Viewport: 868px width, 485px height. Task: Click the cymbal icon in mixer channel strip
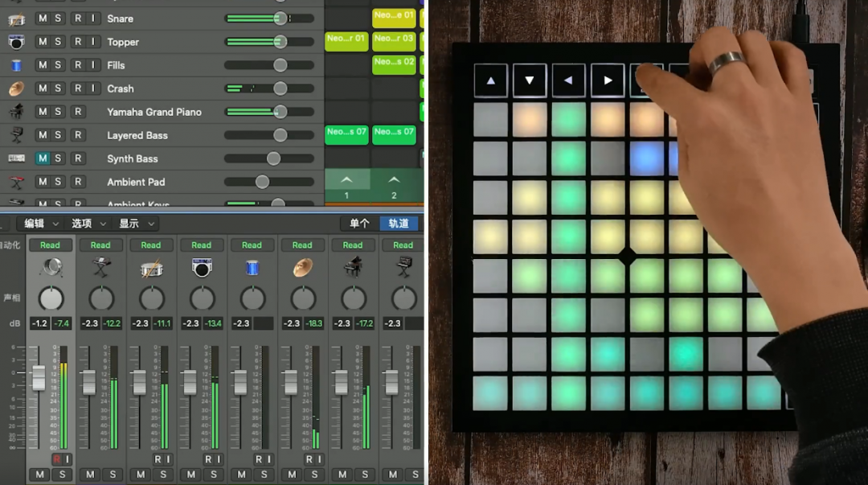302,268
